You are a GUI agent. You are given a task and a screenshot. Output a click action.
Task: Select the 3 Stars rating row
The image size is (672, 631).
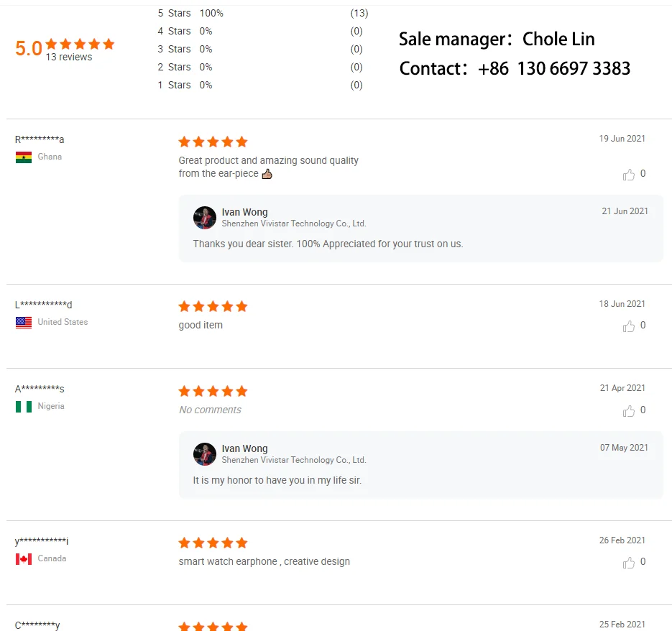click(x=174, y=49)
